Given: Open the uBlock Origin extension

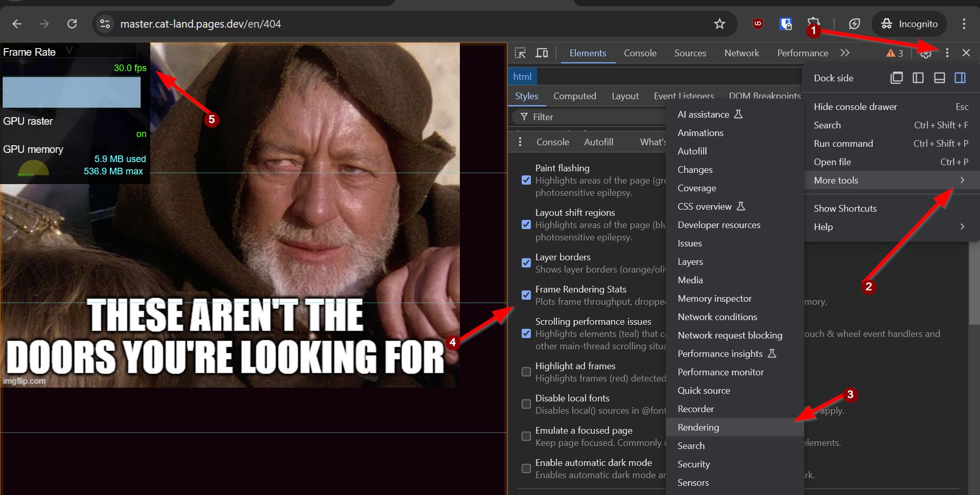Looking at the screenshot, I should click(757, 24).
